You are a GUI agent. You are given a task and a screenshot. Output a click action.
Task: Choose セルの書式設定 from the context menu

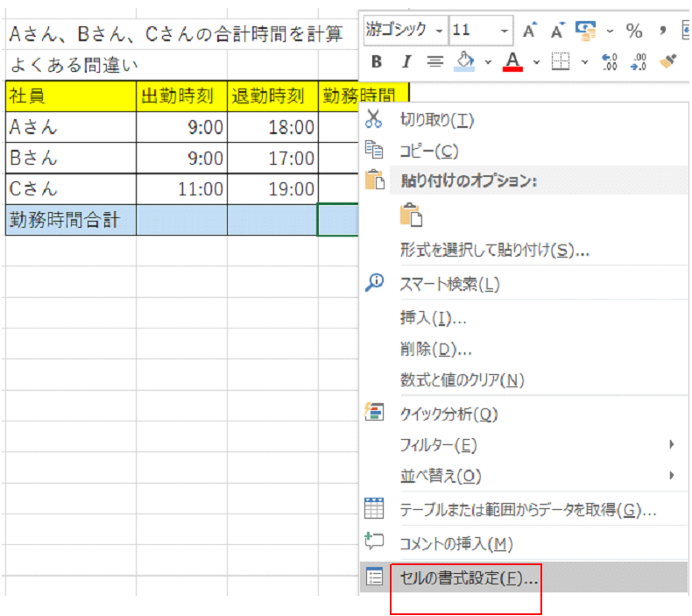[468, 577]
